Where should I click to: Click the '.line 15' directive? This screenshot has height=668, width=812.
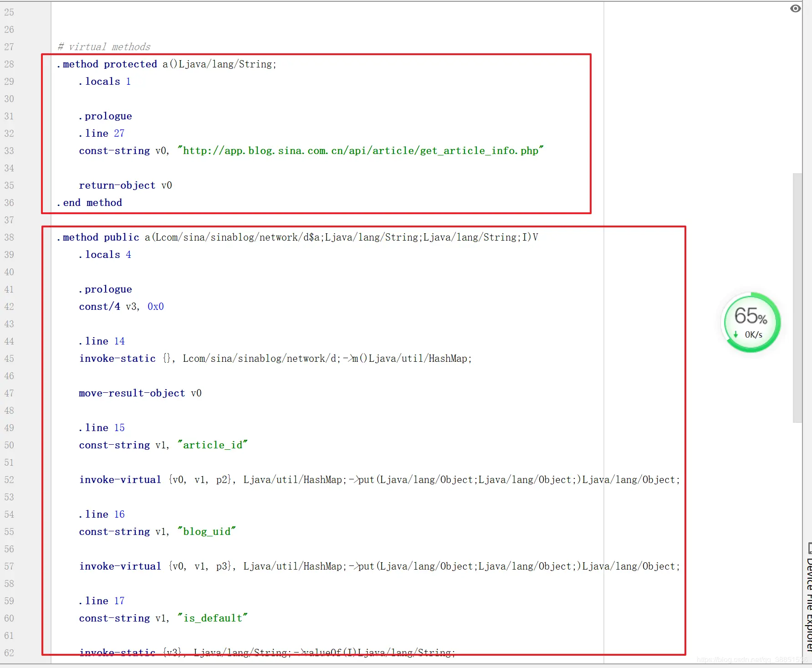pos(102,428)
